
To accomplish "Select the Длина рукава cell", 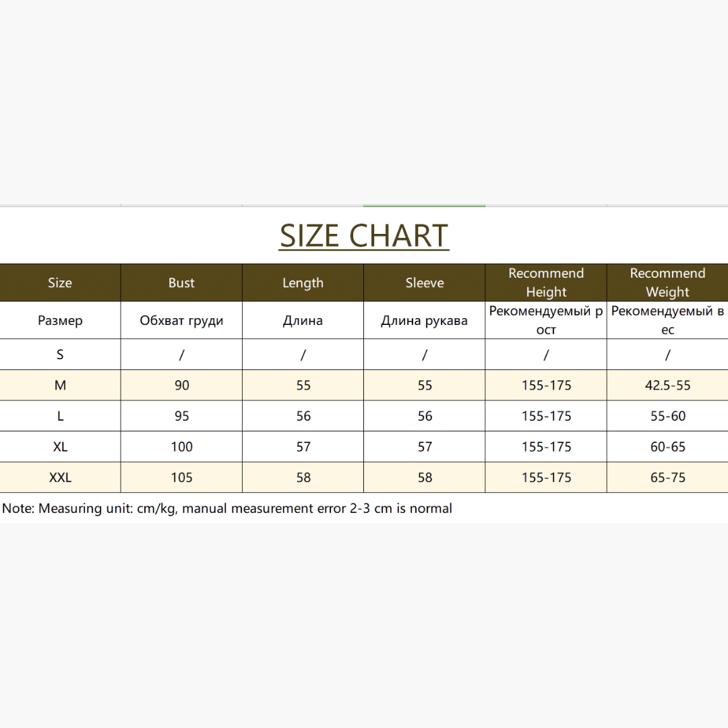I will click(425, 320).
